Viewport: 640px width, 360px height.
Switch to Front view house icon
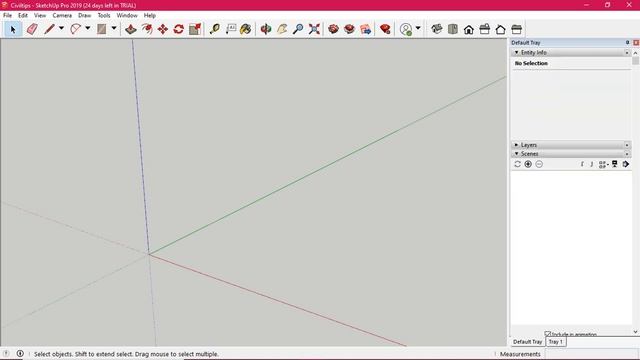[469, 29]
